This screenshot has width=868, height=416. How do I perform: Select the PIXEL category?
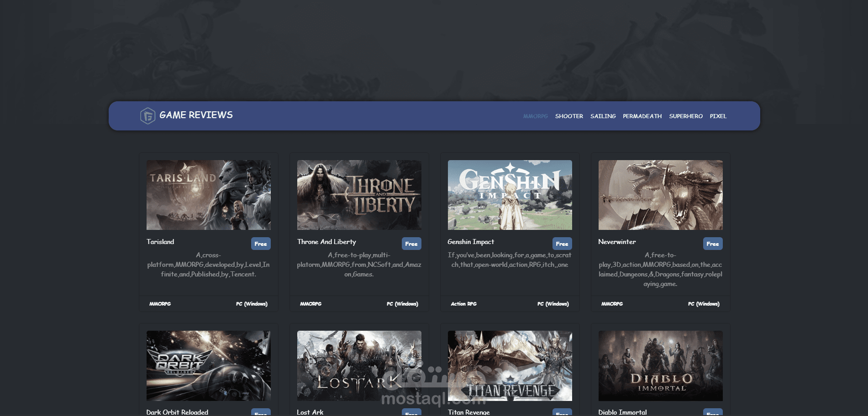(718, 116)
